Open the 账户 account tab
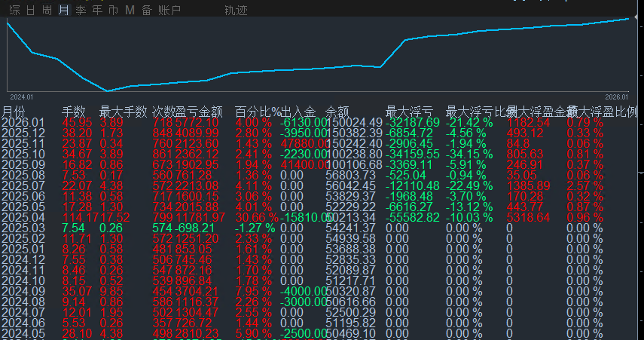Viewport: 644px width, 340px height. (x=169, y=11)
